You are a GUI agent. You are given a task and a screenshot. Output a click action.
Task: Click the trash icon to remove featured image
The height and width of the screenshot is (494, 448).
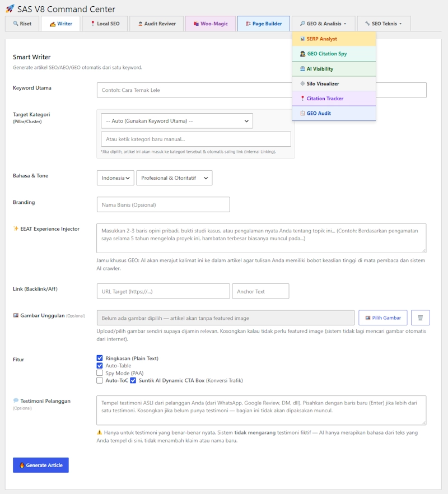point(420,318)
